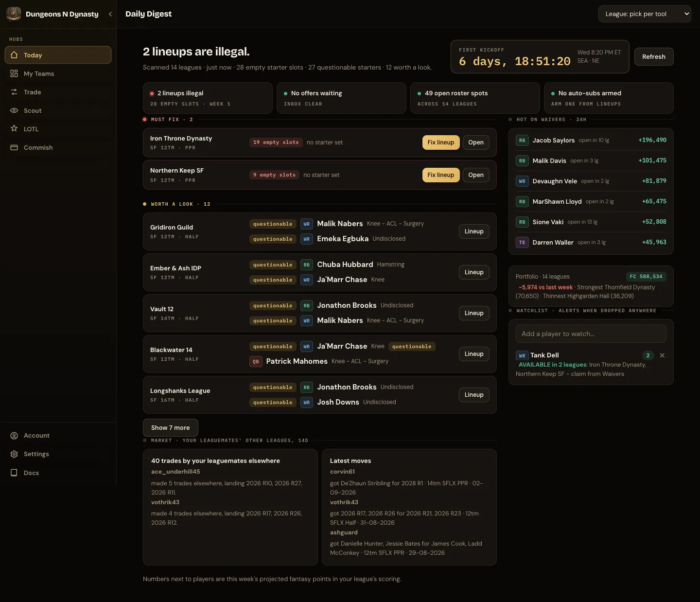Viewport: 700px width, 602px height.
Task: Open Lineup for Gridiron Guild
Action: point(474,231)
